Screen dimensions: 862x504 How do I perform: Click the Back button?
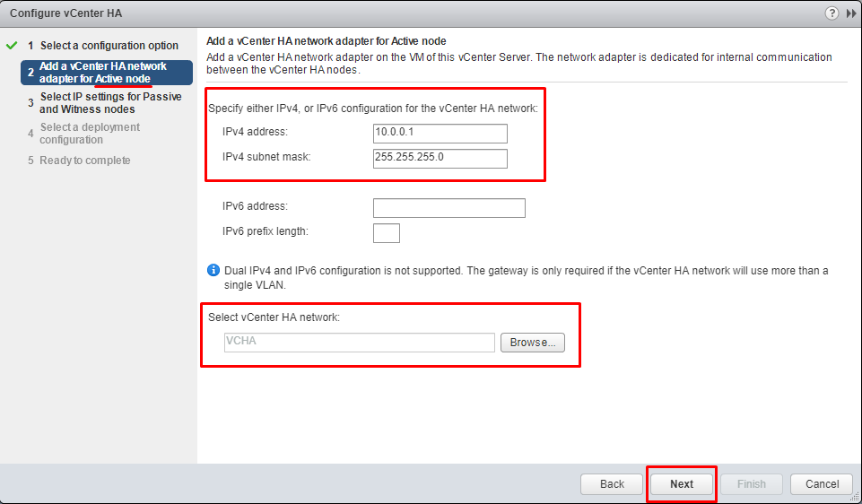[x=612, y=484]
